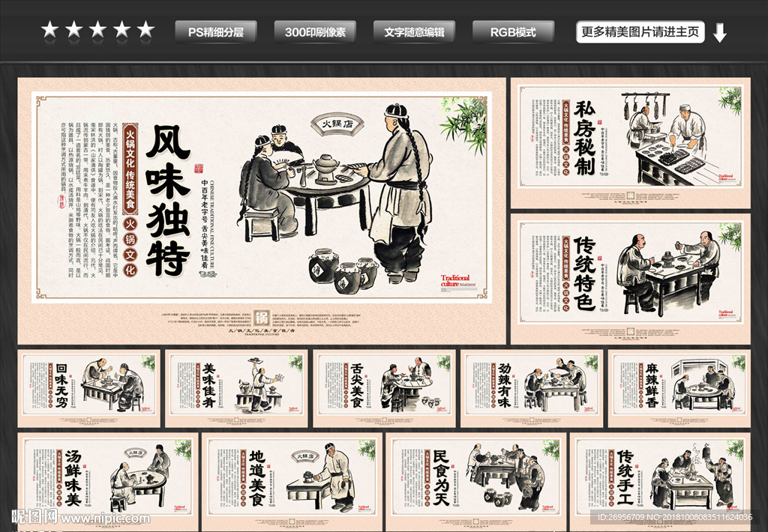The width and height of the screenshot is (768, 532).
Task: Click the 'PS精细分层' badge
Action: 216,32
